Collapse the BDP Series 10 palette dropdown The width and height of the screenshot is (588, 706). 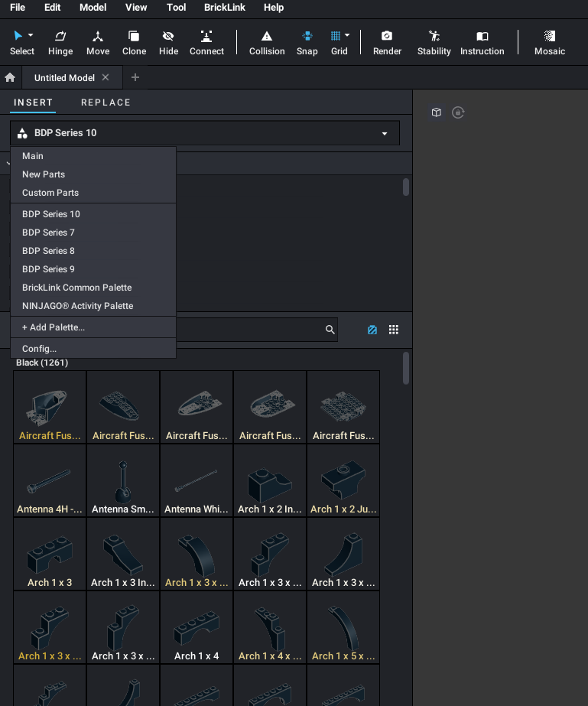point(384,133)
